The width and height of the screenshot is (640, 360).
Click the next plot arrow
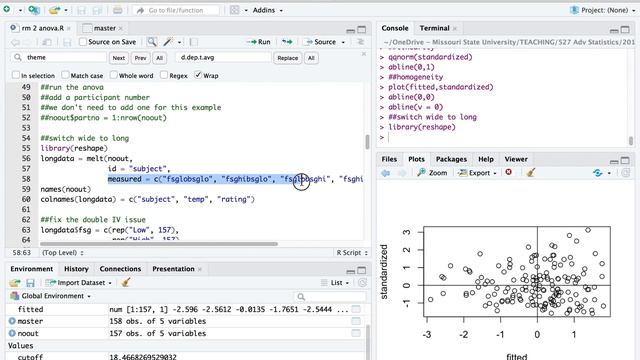click(x=402, y=173)
